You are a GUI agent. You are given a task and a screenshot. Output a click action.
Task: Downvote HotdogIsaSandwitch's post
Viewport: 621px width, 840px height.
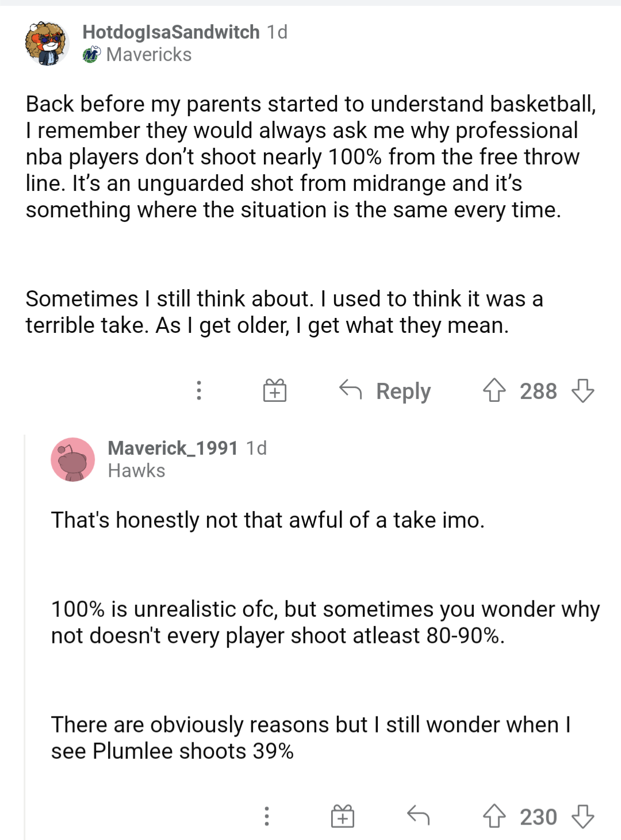(x=583, y=393)
